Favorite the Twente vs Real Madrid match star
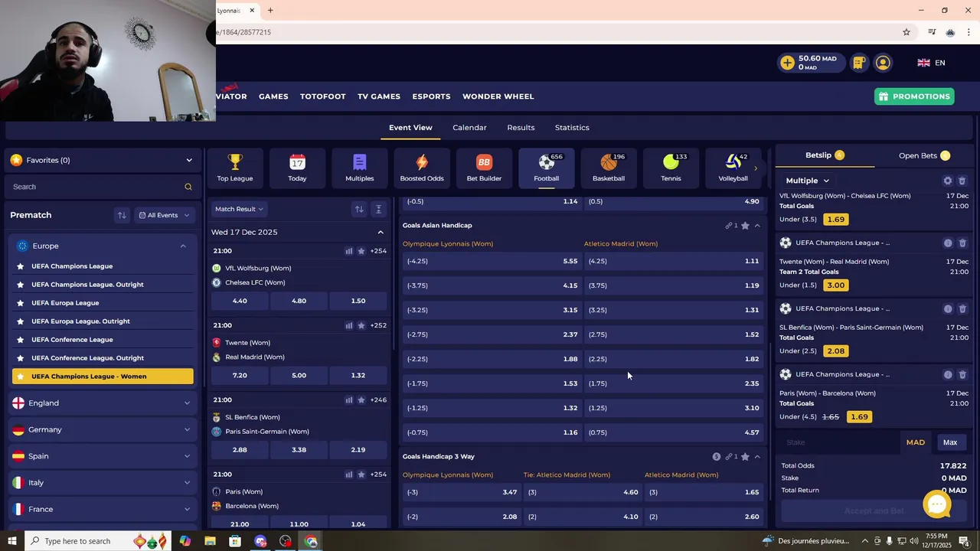 click(x=361, y=325)
